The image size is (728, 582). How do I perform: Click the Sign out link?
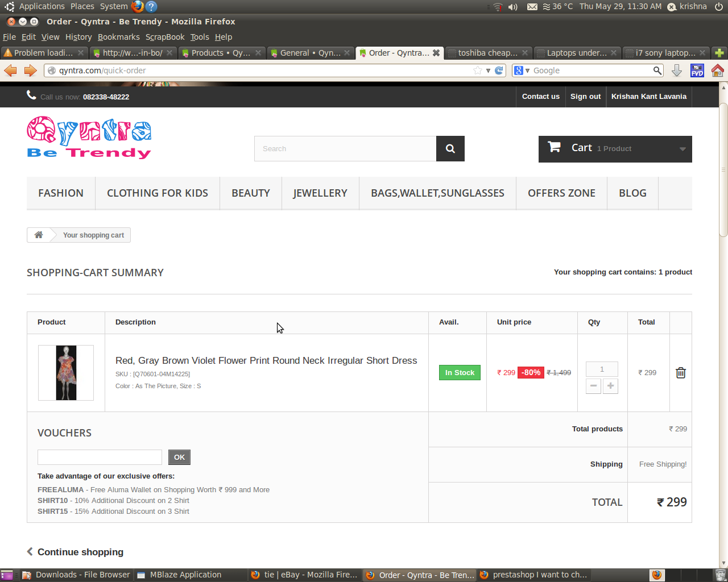pos(585,97)
